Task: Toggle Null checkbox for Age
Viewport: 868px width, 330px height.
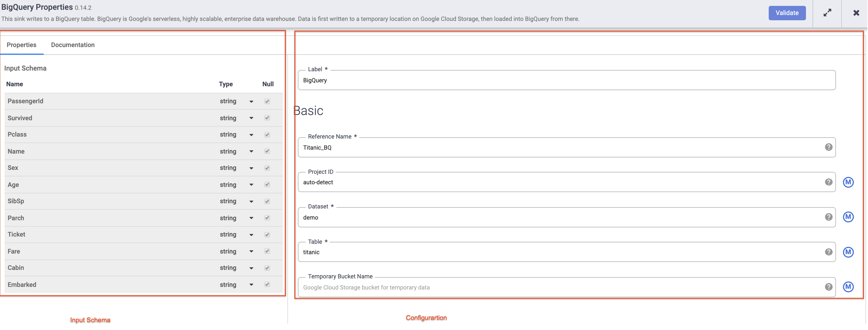Action: coord(267,185)
